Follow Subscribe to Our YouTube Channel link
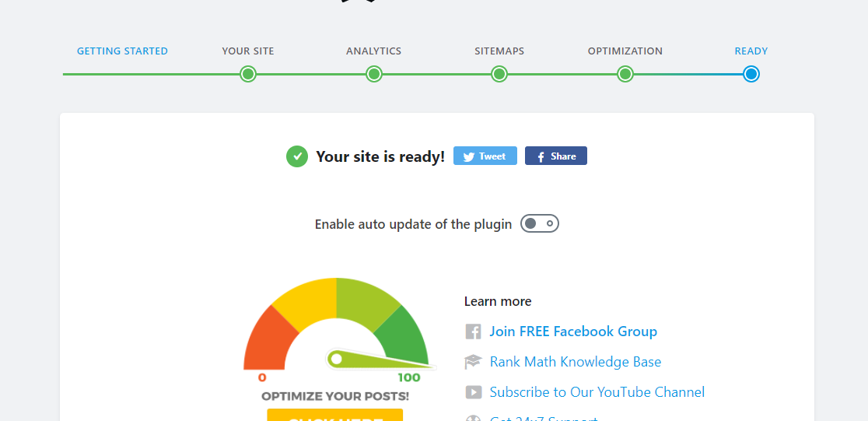The height and width of the screenshot is (421, 868). click(597, 392)
